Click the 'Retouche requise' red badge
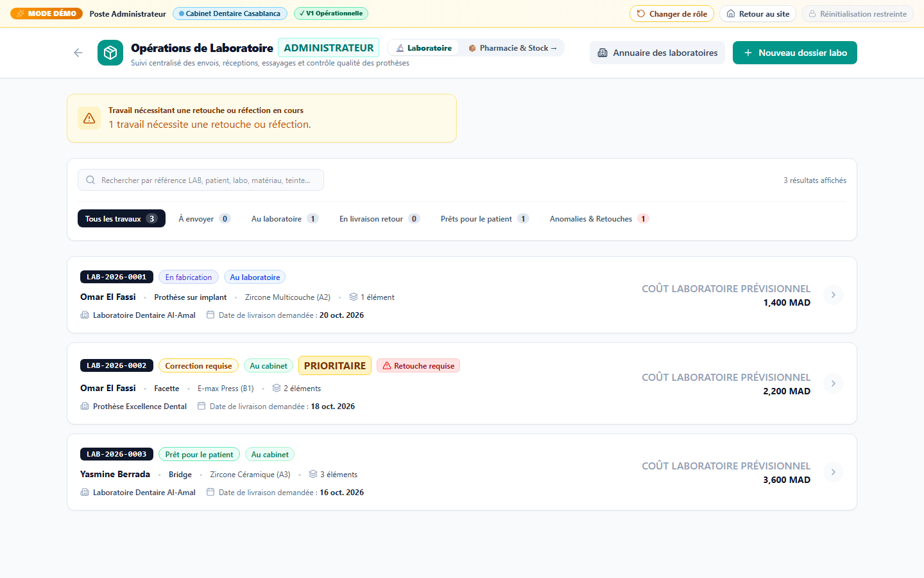The image size is (924, 578). pyautogui.click(x=418, y=365)
